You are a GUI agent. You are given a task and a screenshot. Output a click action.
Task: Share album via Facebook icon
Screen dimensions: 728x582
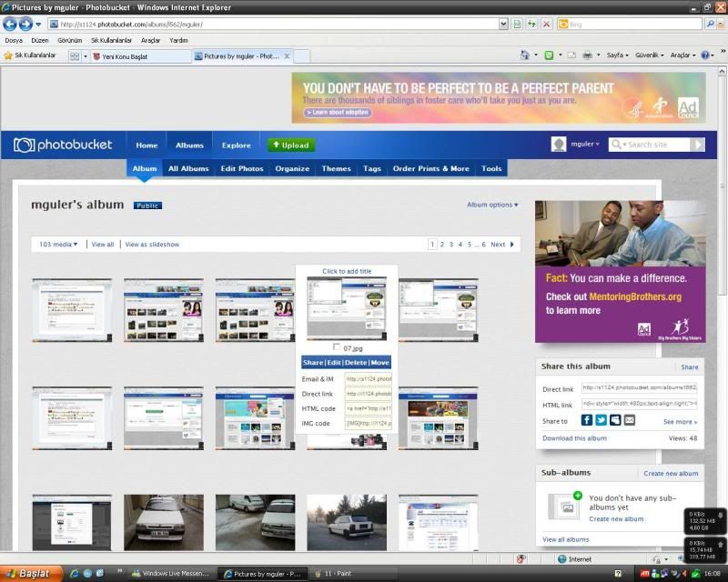click(586, 420)
